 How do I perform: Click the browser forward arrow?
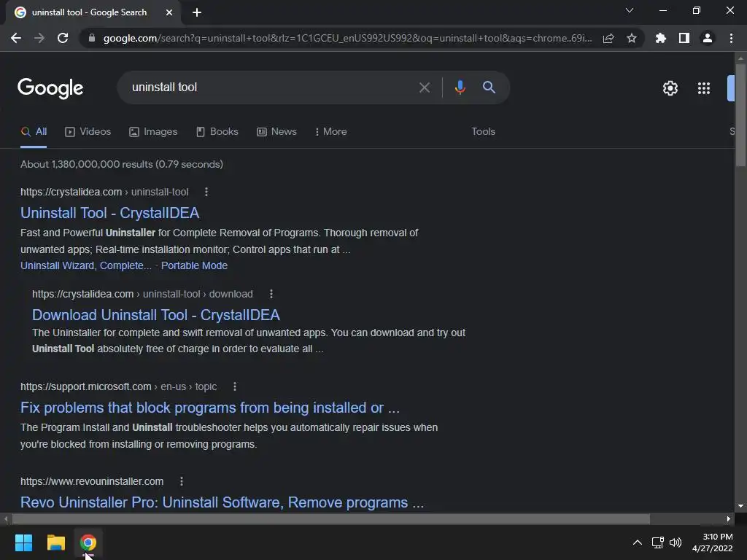39,38
